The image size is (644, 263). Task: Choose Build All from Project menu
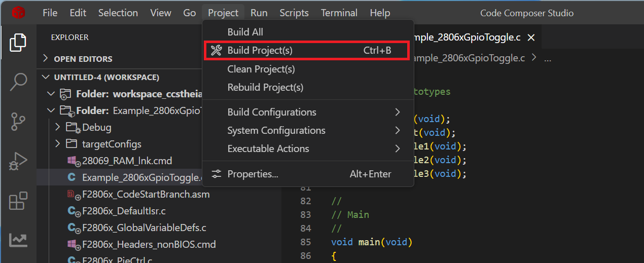tap(308, 32)
